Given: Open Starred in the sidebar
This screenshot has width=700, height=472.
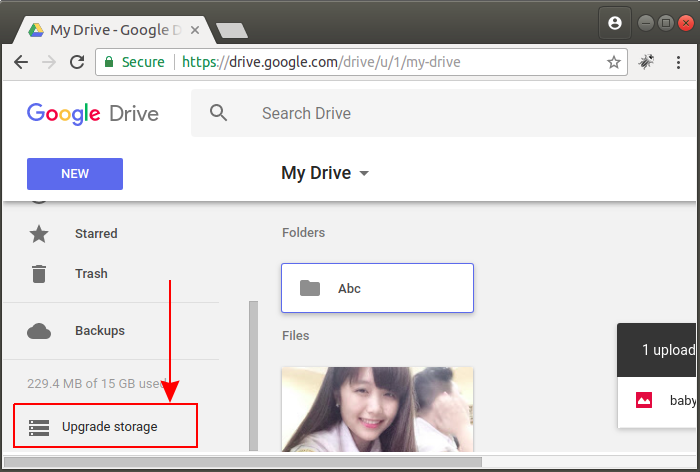Looking at the screenshot, I should click(x=96, y=234).
